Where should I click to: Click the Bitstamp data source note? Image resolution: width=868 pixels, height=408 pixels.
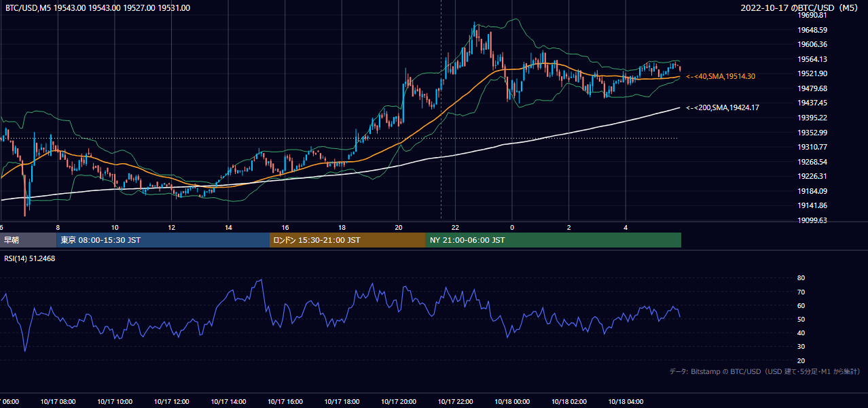point(765,372)
